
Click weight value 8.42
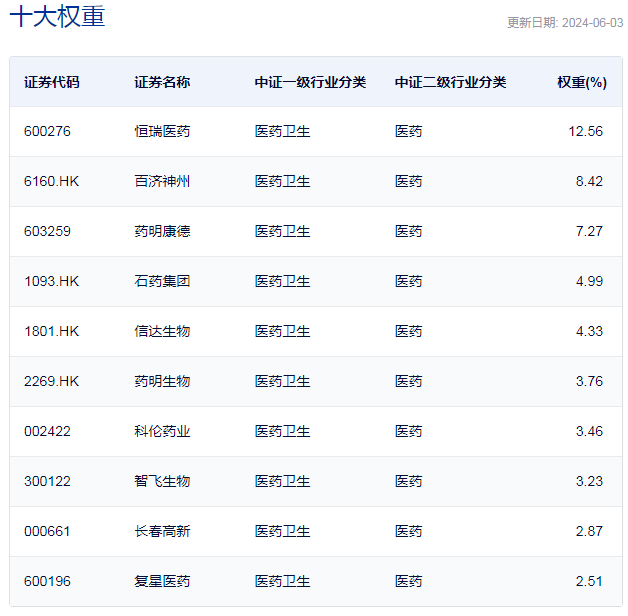(x=589, y=181)
